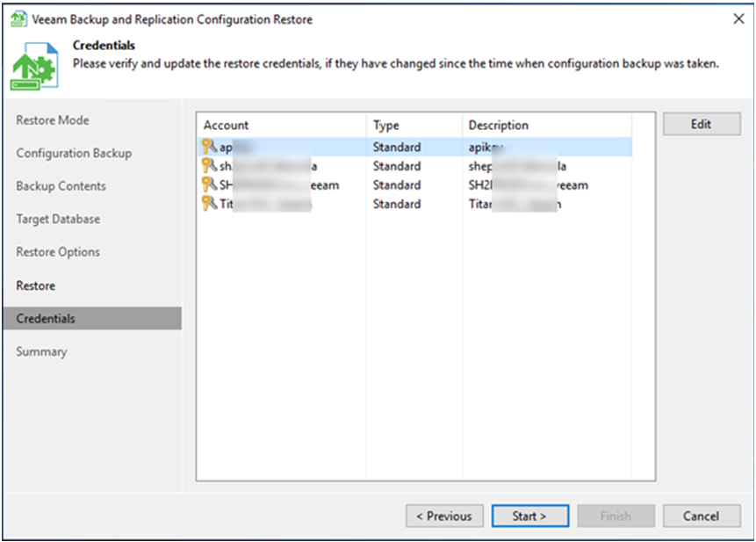Click the key icon beside the apikey account
Viewport: 756px width, 542px height.
click(209, 147)
